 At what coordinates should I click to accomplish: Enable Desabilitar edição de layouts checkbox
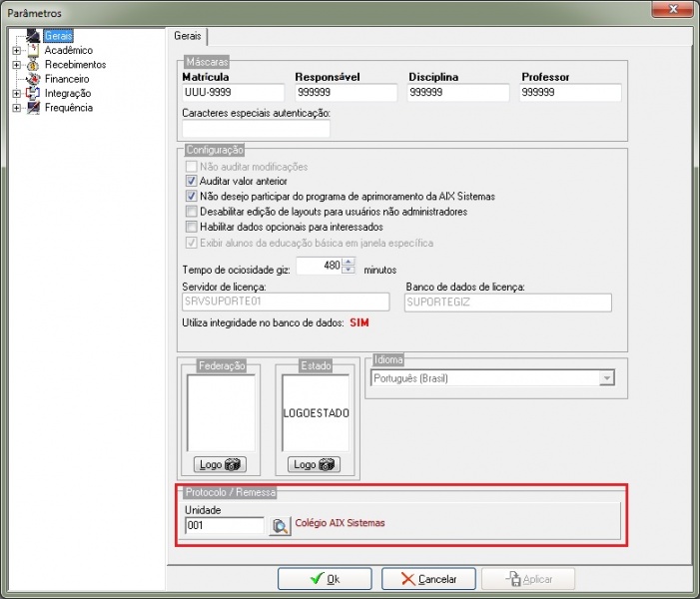coord(191,211)
